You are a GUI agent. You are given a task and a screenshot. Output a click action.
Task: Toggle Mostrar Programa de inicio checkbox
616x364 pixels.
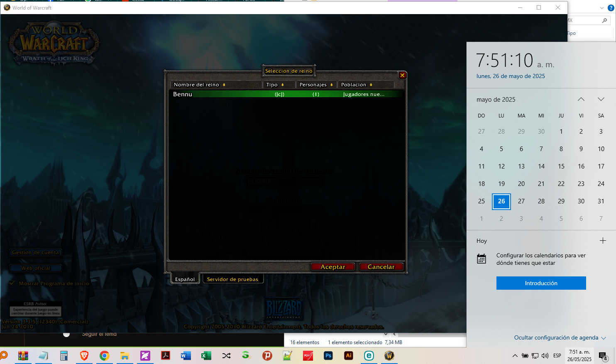pos(12,283)
